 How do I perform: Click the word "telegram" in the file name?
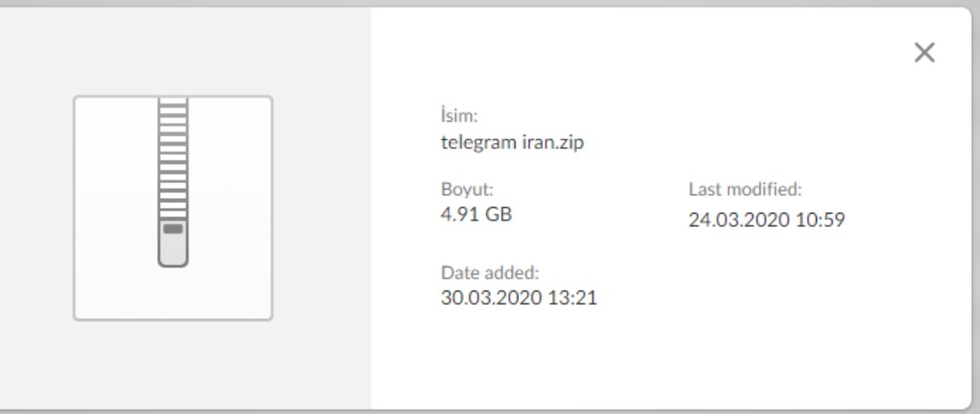(474, 142)
